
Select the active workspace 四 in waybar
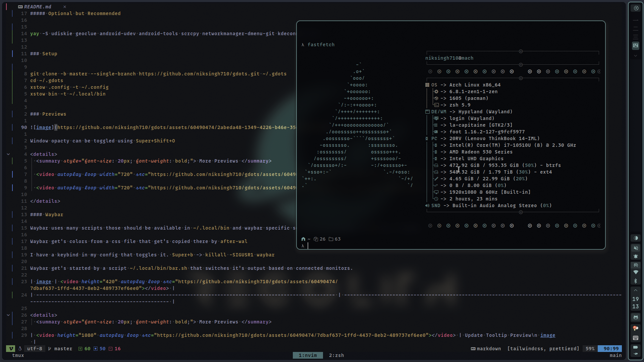click(x=636, y=46)
